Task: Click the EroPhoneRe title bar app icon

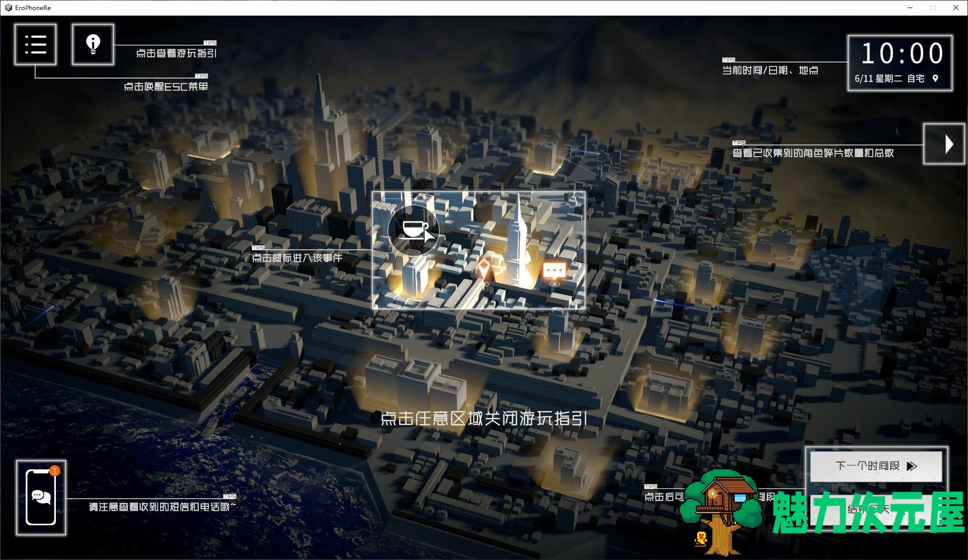Action: tap(8, 8)
